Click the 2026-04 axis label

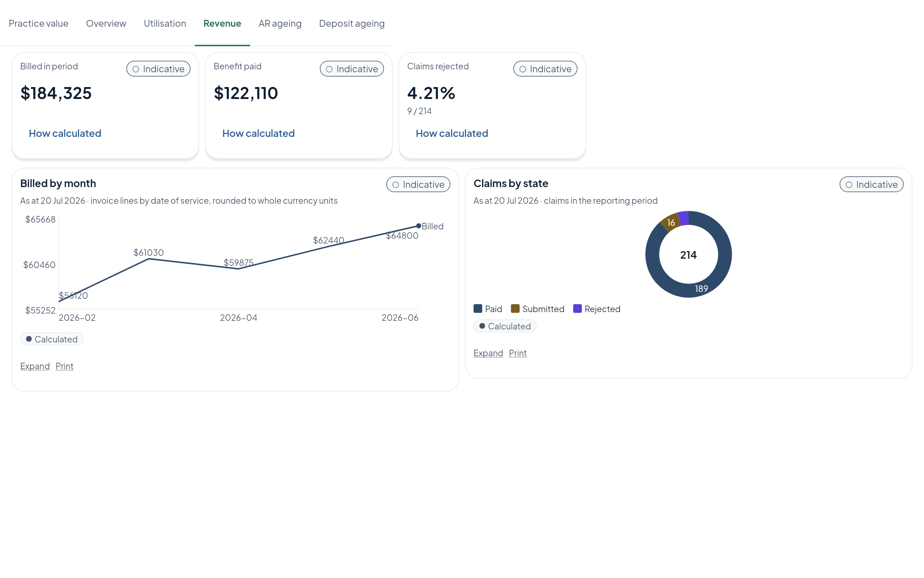click(239, 318)
